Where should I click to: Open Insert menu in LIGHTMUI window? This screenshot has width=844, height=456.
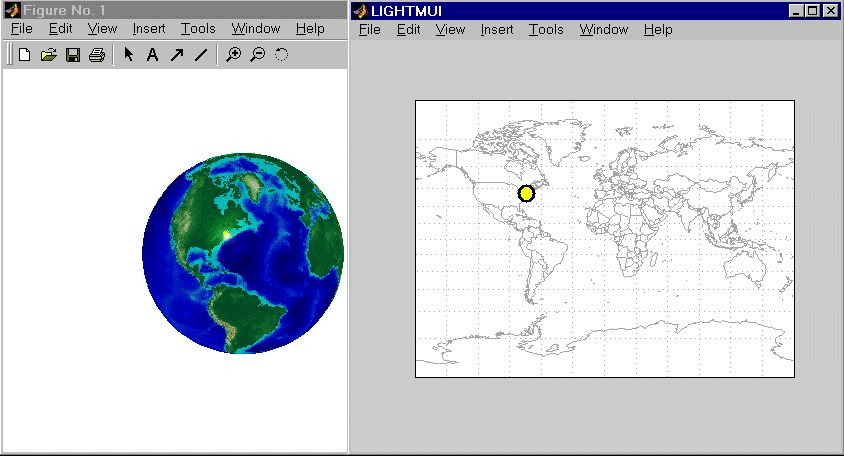[497, 30]
